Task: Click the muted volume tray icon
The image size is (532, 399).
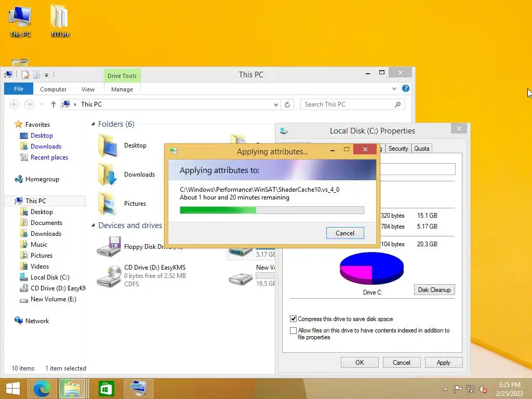Action: pyautogui.click(x=483, y=389)
